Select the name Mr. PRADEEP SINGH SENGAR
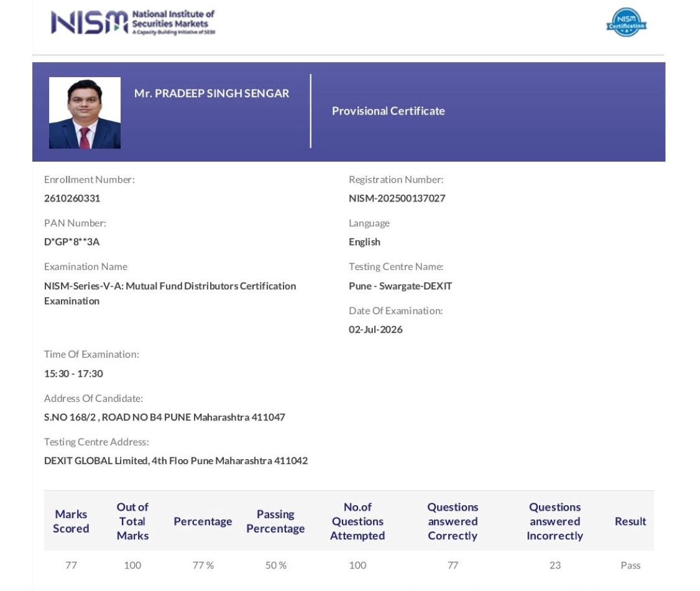 211,93
